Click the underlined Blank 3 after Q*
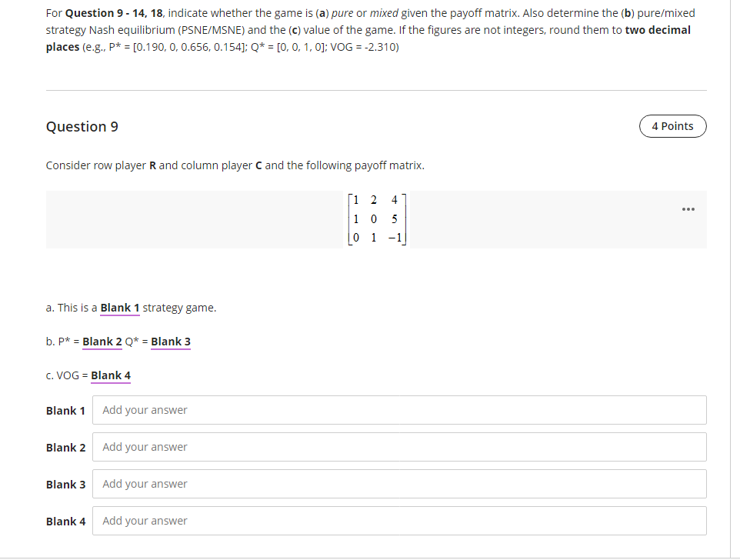This screenshot has height=560, width=740. (170, 341)
